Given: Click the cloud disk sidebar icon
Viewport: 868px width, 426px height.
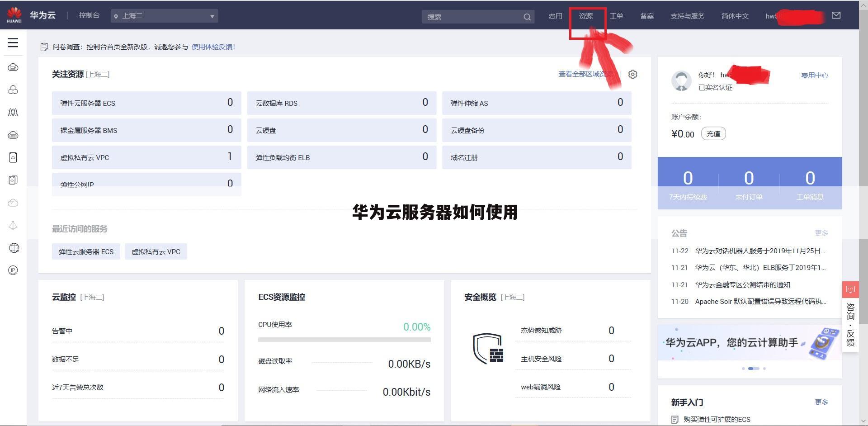Looking at the screenshot, I should pyautogui.click(x=13, y=135).
